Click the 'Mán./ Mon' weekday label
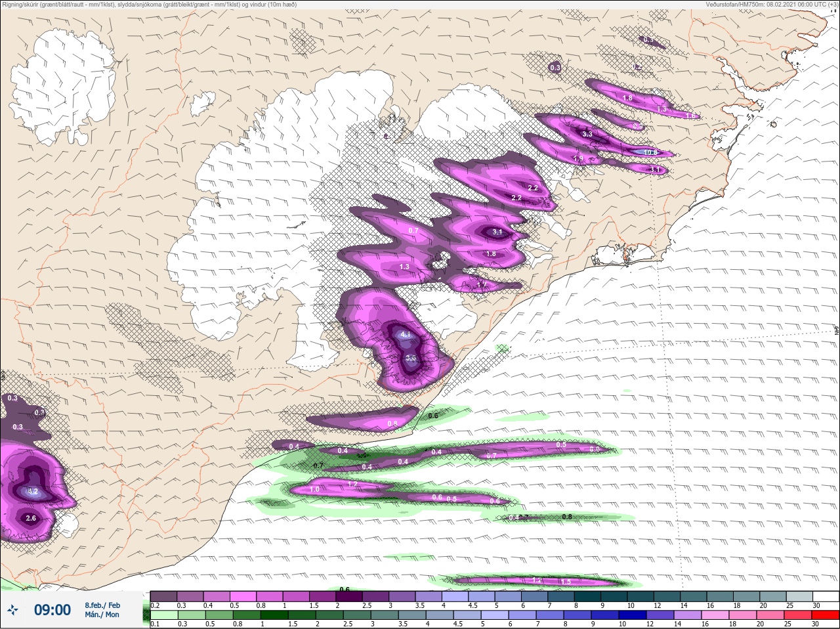The width and height of the screenshot is (840, 629). coord(102,615)
